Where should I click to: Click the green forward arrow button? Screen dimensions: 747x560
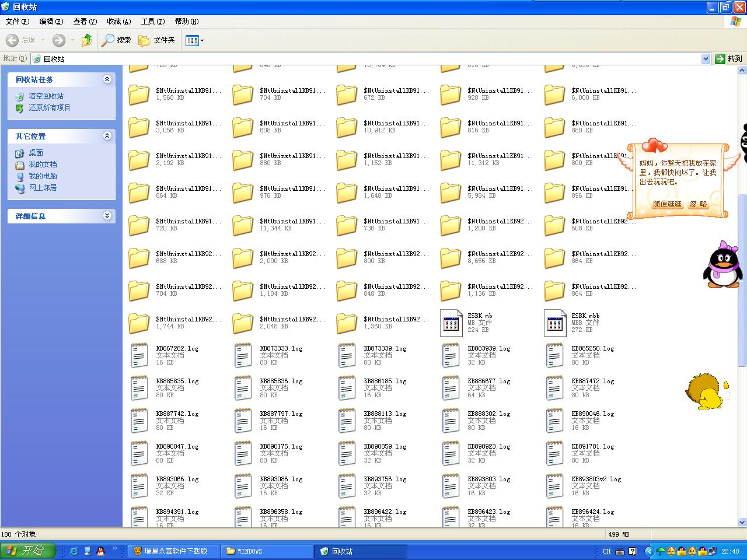[59, 40]
